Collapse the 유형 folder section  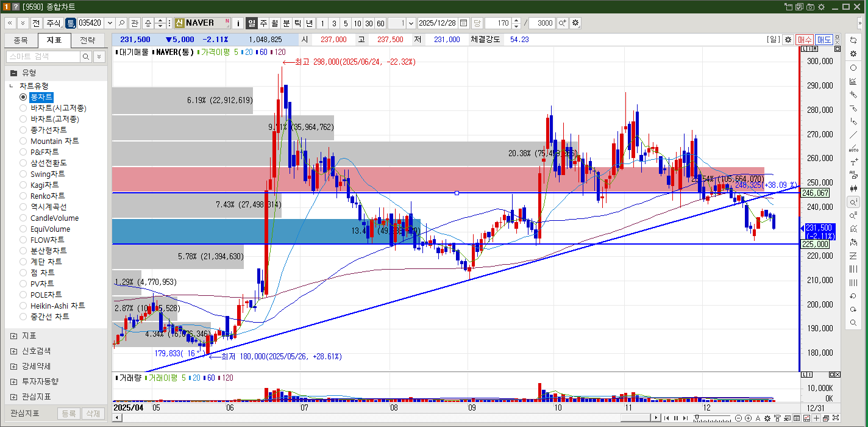13,73
